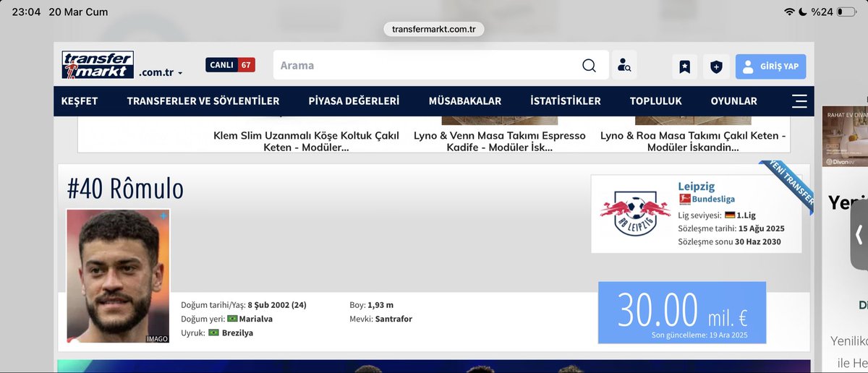868x373 pixels.
Task: Open the CANLI 67 live scores badge
Action: tap(230, 65)
